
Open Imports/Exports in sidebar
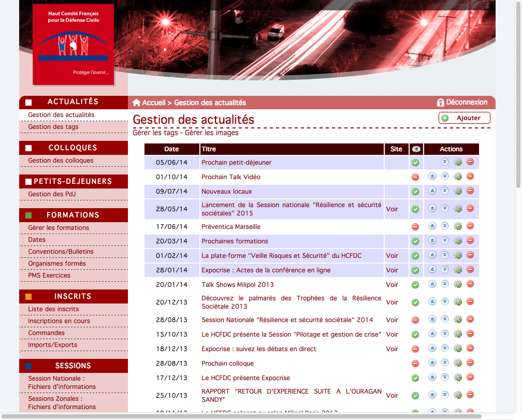coord(52,345)
